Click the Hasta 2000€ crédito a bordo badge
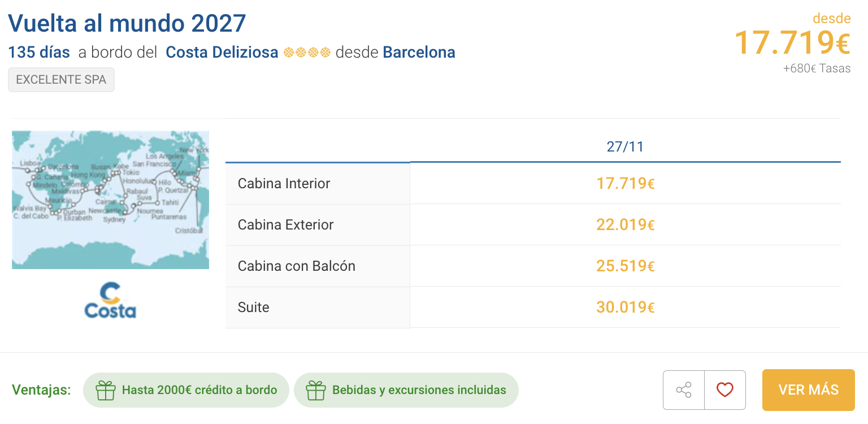The height and width of the screenshot is (424, 868). [186, 390]
